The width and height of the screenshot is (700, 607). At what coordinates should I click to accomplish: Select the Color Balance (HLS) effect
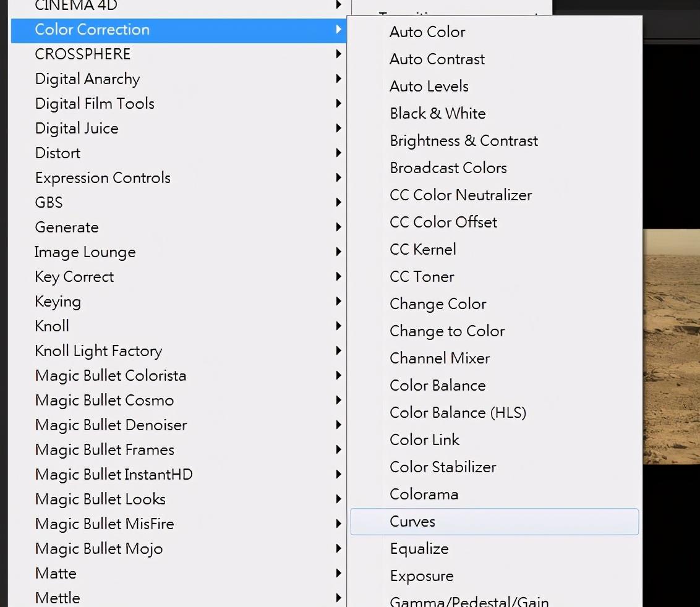[458, 413]
